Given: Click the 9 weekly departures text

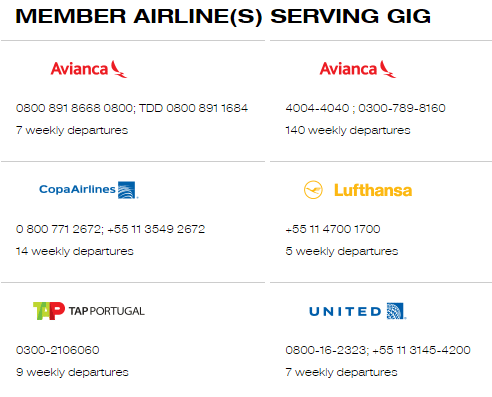Looking at the screenshot, I should [x=72, y=372].
